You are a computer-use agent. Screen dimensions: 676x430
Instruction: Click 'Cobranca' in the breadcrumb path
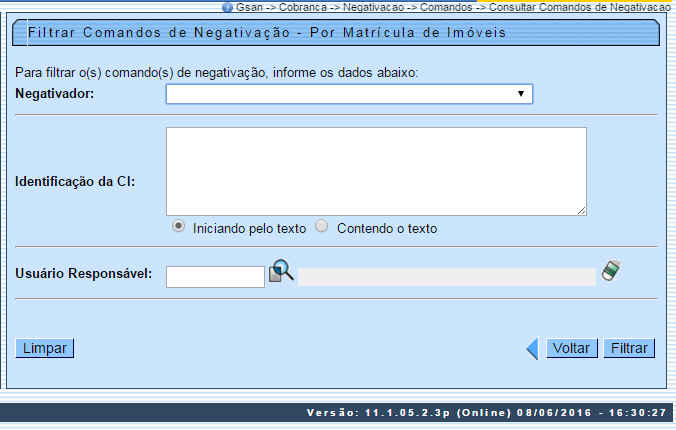point(288,6)
